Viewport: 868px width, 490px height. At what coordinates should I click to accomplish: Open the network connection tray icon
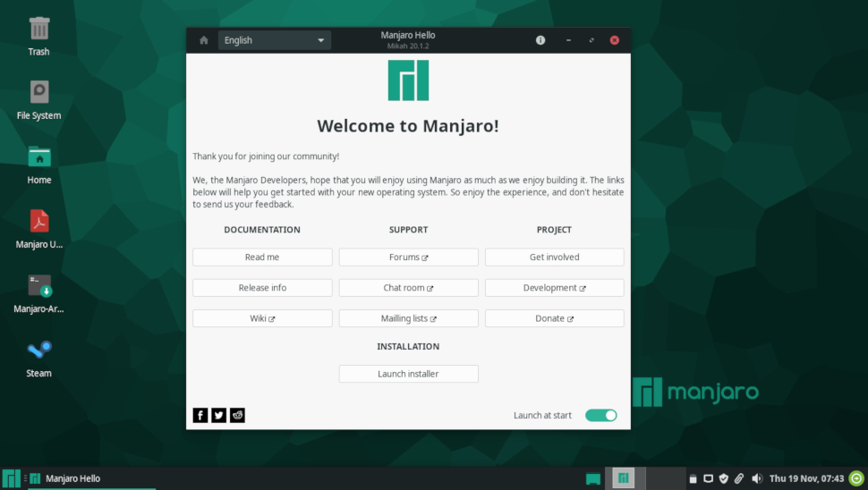(x=708, y=479)
